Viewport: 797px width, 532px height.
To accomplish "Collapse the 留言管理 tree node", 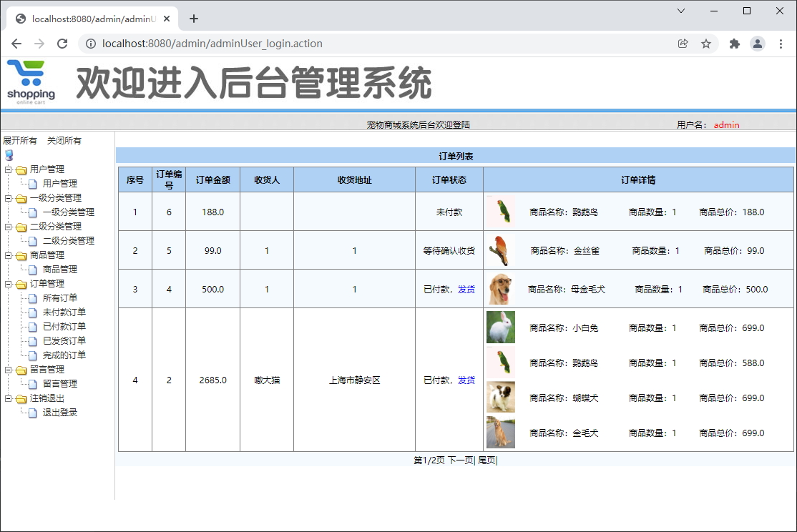I will coord(8,370).
